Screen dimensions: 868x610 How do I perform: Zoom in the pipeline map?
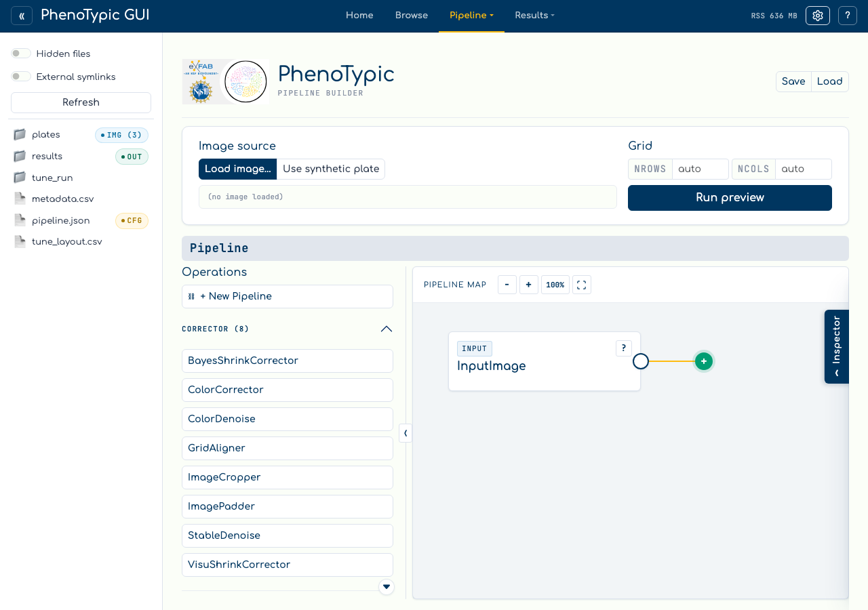(x=529, y=285)
